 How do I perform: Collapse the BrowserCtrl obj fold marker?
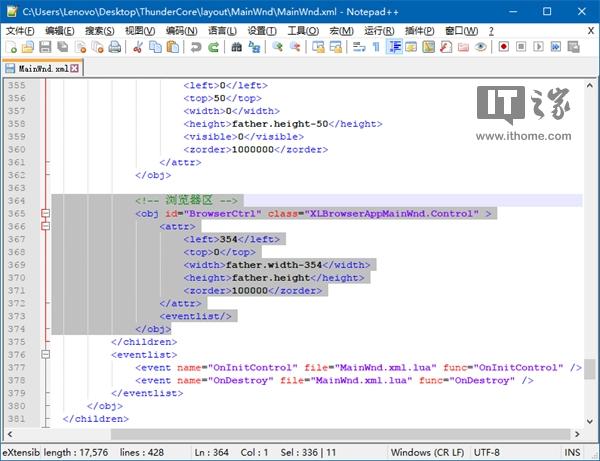pos(45,213)
